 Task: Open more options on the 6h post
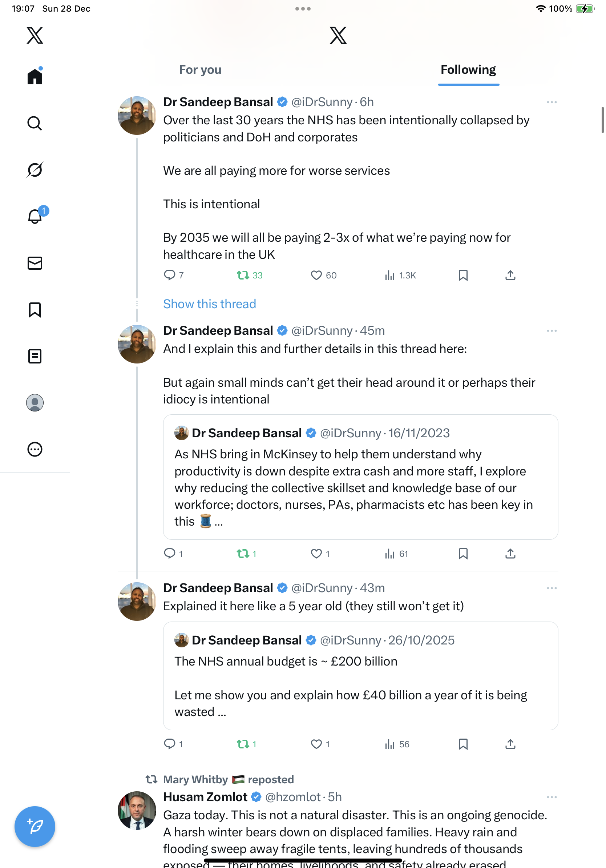click(x=552, y=102)
